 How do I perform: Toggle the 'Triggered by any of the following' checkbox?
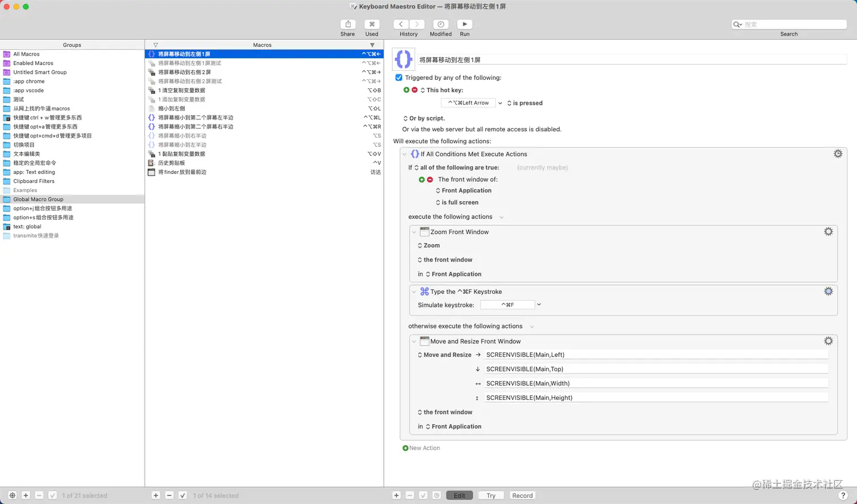pyautogui.click(x=399, y=78)
